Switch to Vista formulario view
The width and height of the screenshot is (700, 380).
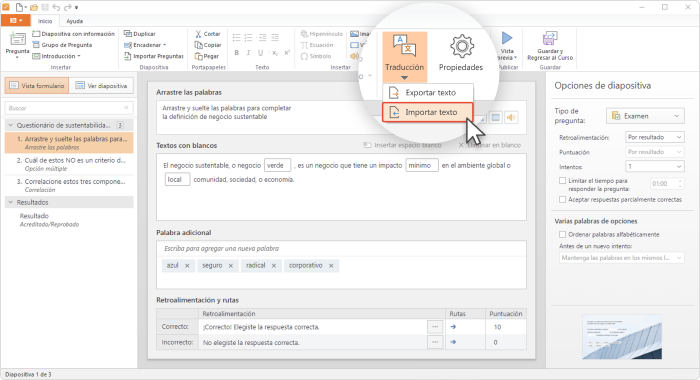point(37,86)
